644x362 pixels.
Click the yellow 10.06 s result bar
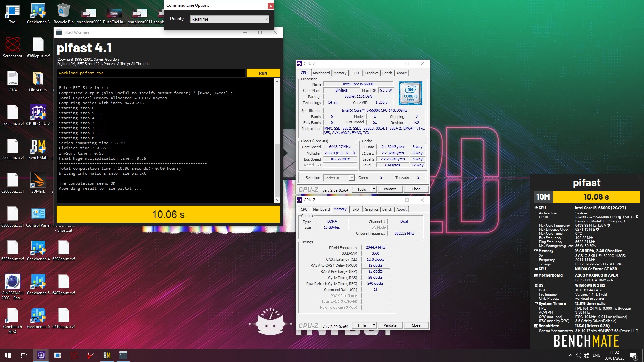(168, 214)
